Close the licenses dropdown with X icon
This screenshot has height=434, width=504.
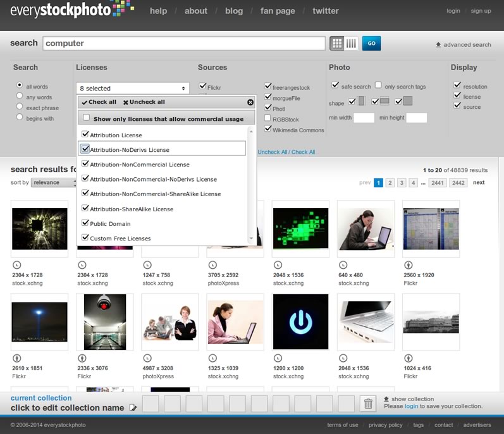click(x=250, y=102)
